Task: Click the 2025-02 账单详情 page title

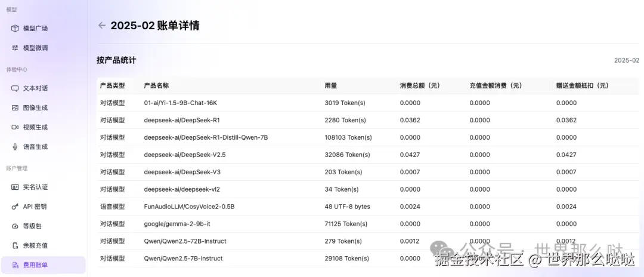Action: (x=155, y=26)
